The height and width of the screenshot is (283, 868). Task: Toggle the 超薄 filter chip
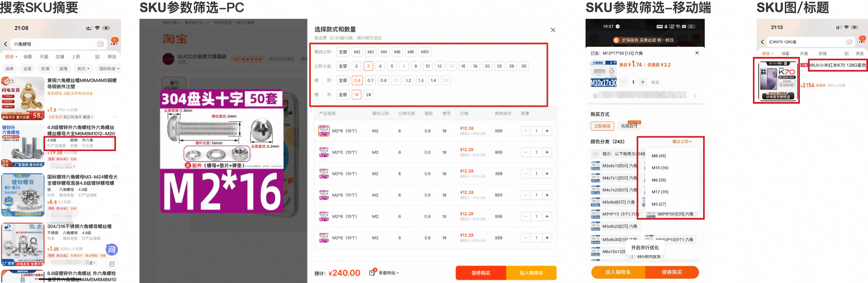[x=63, y=68]
